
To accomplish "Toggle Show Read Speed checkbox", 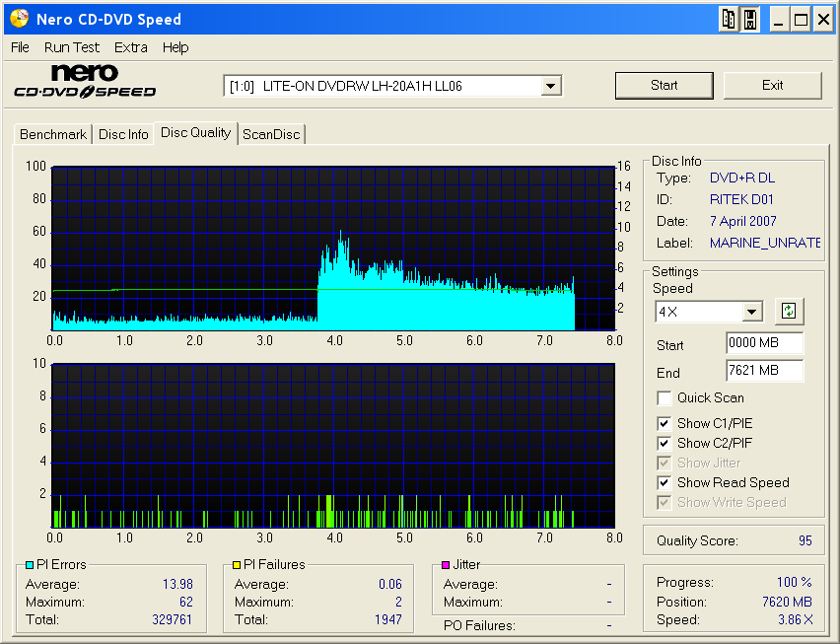I will (664, 482).
